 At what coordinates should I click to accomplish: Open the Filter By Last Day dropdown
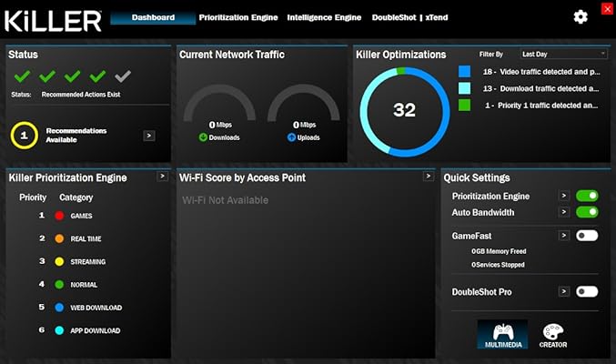[x=563, y=54]
